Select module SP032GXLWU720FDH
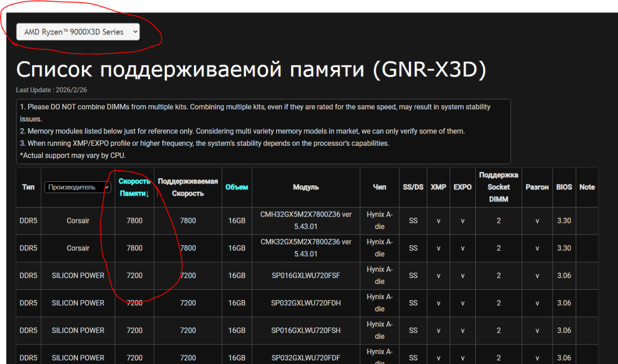Viewport: 618px width, 364px height. [x=306, y=303]
